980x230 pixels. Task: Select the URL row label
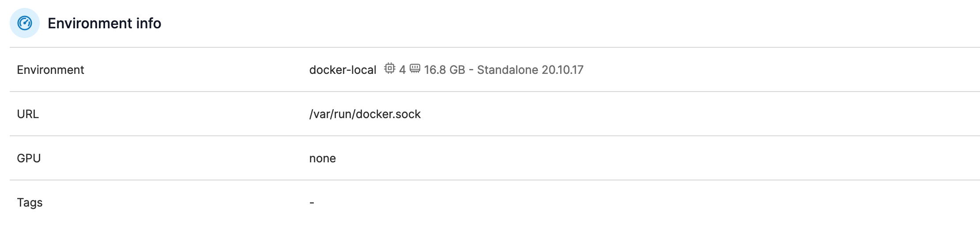coord(28,114)
